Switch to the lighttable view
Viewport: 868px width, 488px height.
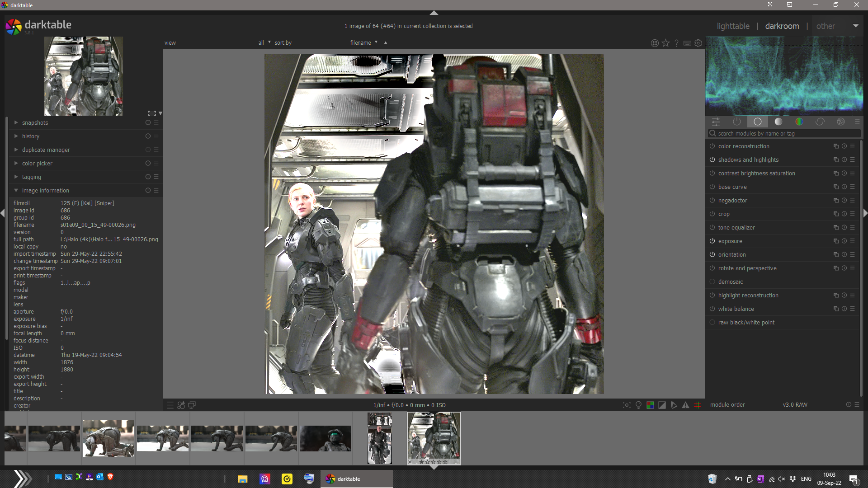[733, 26]
